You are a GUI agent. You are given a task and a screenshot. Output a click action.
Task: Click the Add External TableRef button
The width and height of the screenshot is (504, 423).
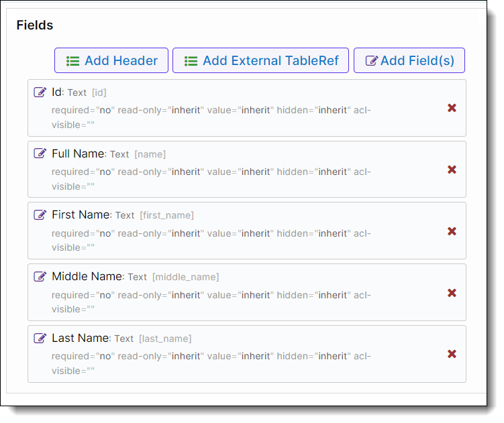coord(260,60)
